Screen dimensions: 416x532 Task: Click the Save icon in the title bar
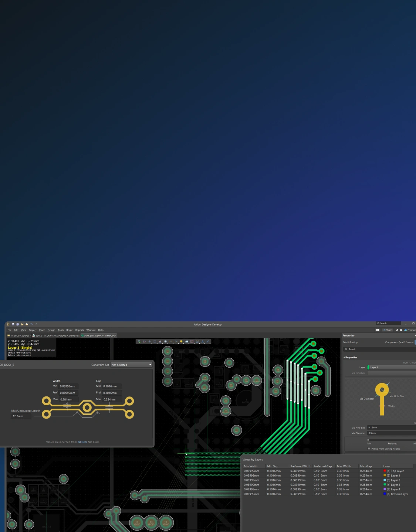13,324
